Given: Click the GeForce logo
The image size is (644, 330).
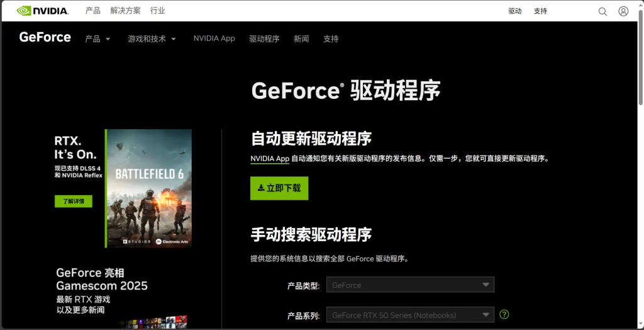Looking at the screenshot, I should pyautogui.click(x=45, y=38).
